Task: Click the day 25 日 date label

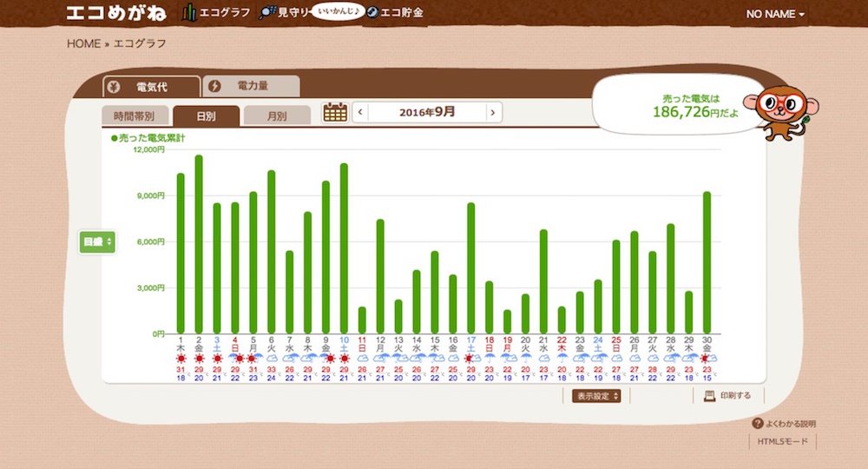Action: (x=616, y=344)
